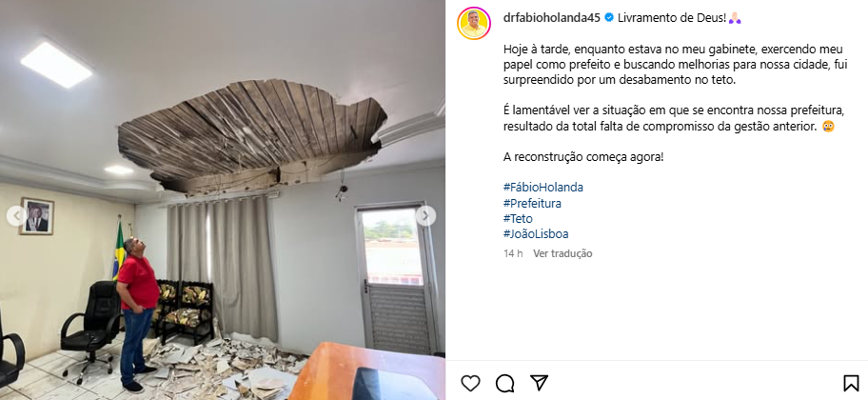Click the framed portrait on the wall in photo
Screen dimensions: 868x400
coord(37,216)
